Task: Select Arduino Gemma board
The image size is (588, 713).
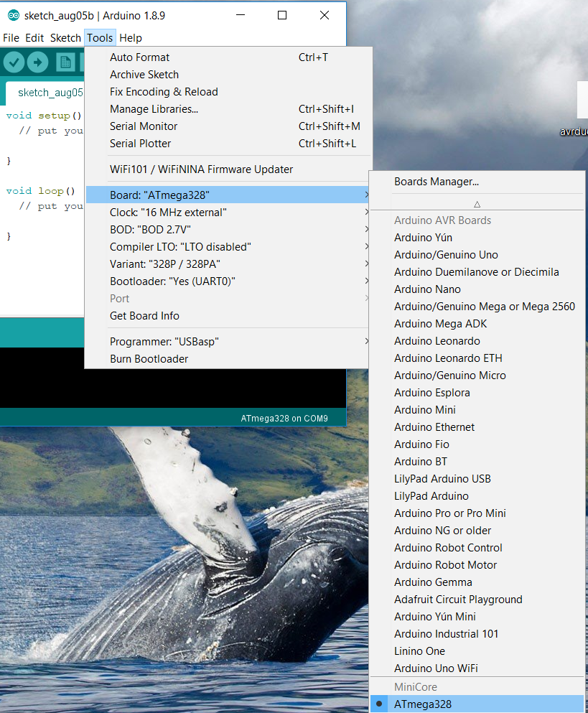Action: pyautogui.click(x=477, y=582)
